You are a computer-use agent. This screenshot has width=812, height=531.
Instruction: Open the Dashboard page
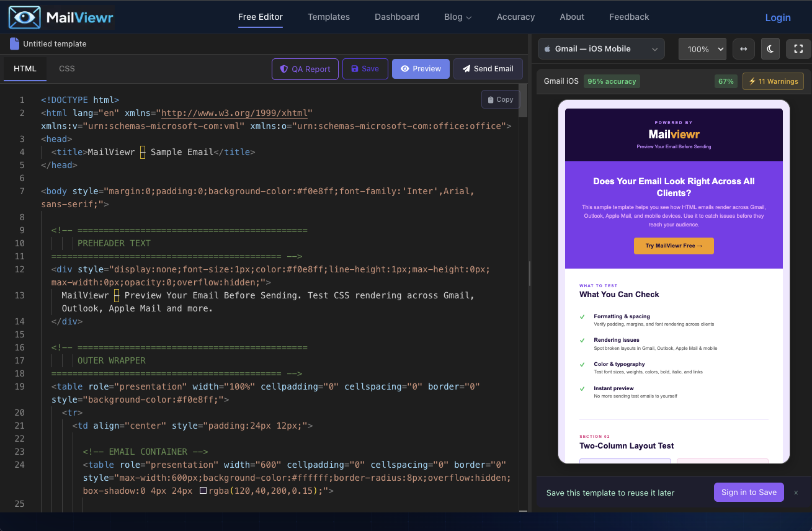coord(397,17)
